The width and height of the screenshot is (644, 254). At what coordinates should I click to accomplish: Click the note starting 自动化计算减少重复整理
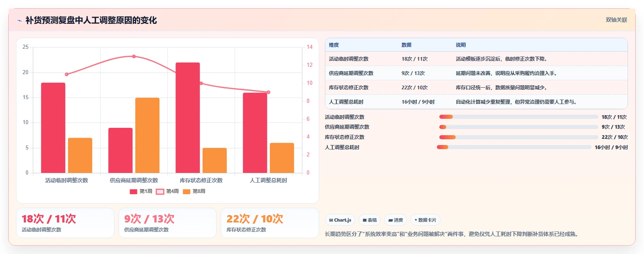pyautogui.click(x=517, y=102)
